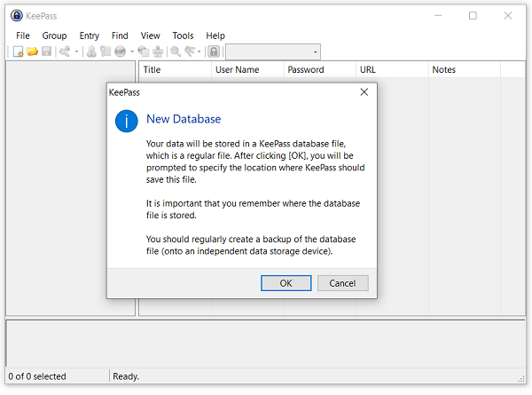Open the Tools menu
The image size is (532, 395).
[183, 36]
